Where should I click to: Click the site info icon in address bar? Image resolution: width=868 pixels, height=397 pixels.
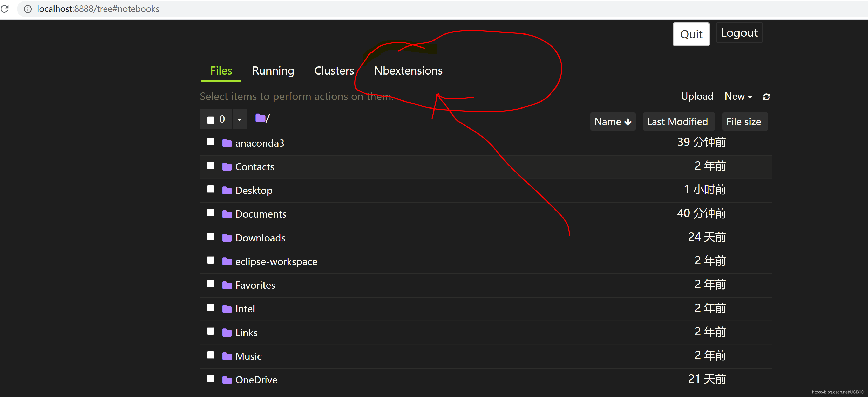(x=28, y=9)
